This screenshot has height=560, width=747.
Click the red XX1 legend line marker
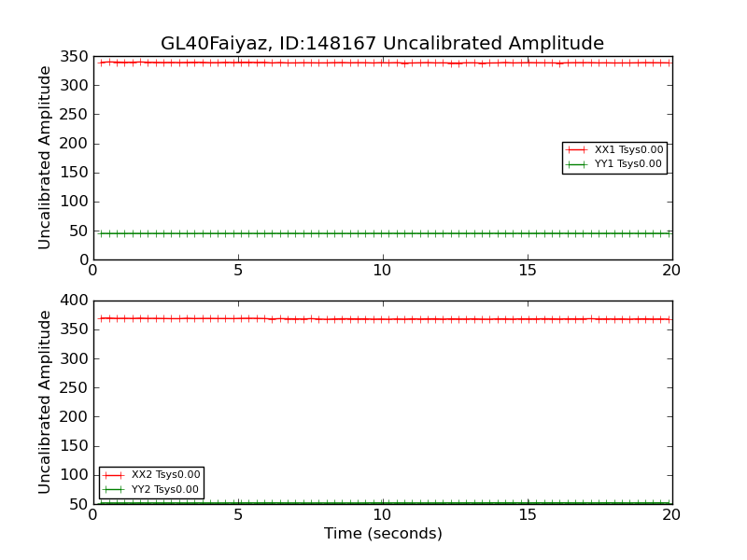[576, 150]
